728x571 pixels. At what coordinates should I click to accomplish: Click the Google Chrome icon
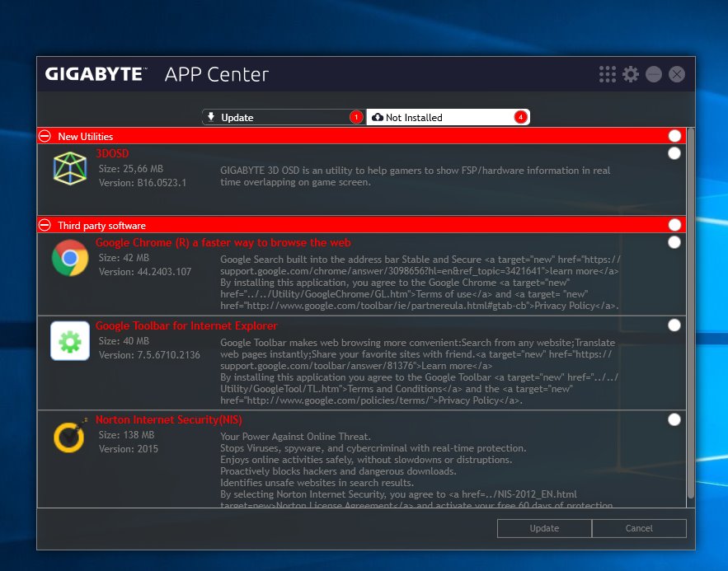coord(69,258)
